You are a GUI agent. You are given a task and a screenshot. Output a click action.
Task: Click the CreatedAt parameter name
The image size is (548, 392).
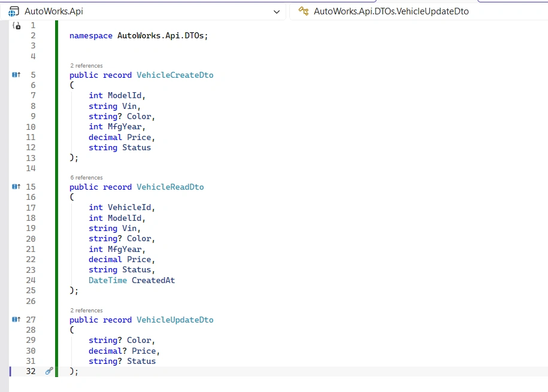(153, 280)
